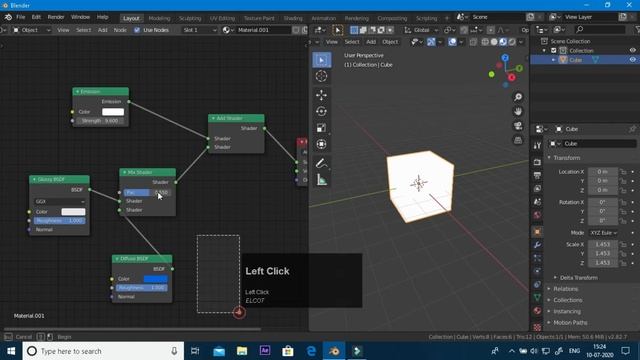Select the 3D Cursor tool
Image resolution: width=640 pixels, height=360 pixels.
[x=322, y=76]
